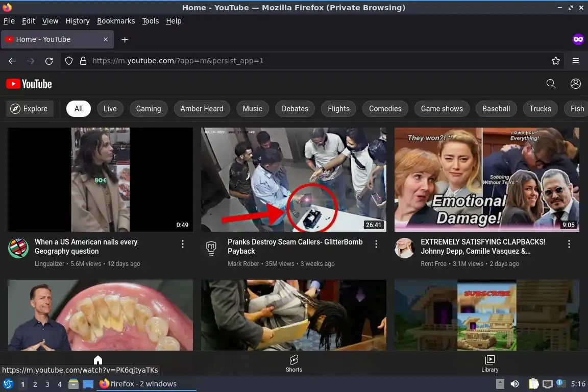588x392 pixels.
Task: Select the Game shows filter chip
Action: [442, 109]
